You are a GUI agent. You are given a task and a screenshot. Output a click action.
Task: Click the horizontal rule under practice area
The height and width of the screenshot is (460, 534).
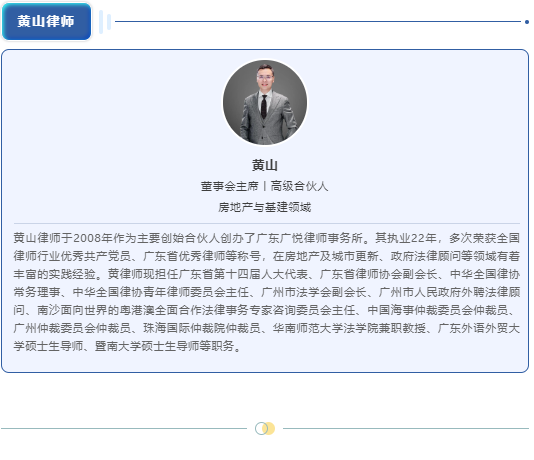pyautogui.click(x=267, y=224)
